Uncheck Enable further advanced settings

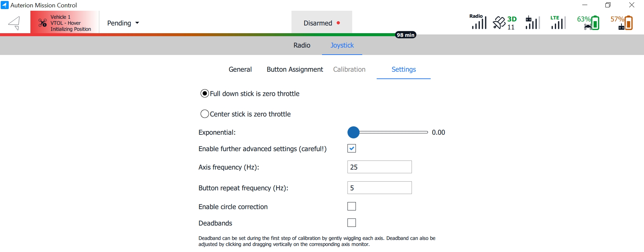click(352, 148)
